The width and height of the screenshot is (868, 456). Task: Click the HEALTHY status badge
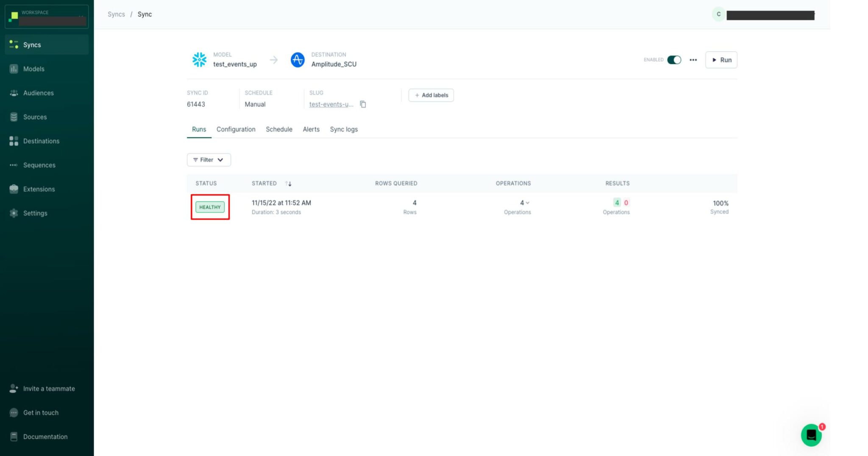(210, 207)
